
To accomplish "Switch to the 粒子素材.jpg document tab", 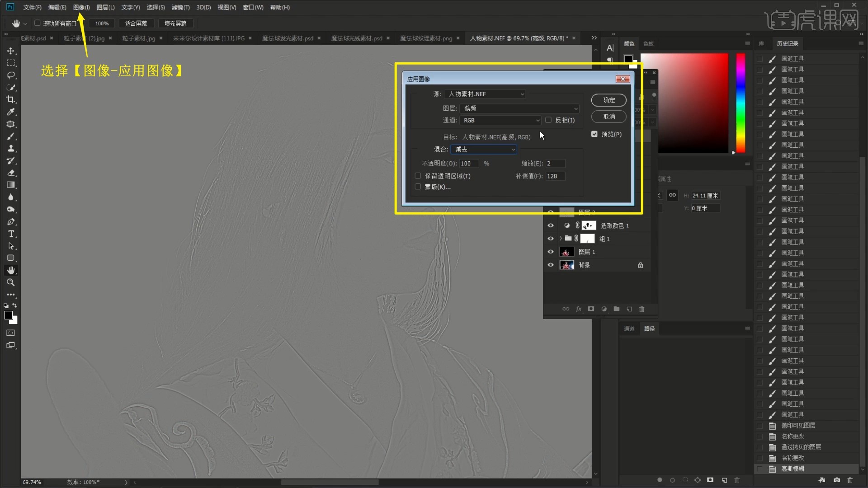I will (138, 38).
